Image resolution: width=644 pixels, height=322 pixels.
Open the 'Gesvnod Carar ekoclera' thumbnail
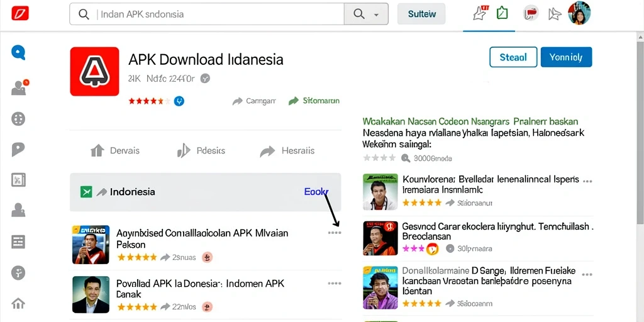tap(380, 238)
